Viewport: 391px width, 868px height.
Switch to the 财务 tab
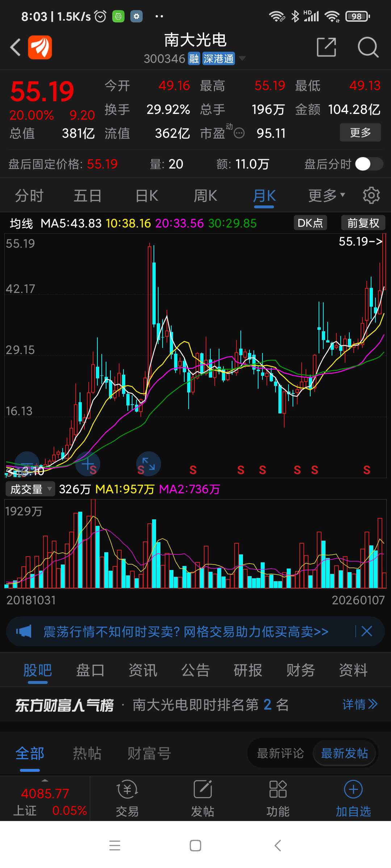tap(301, 670)
